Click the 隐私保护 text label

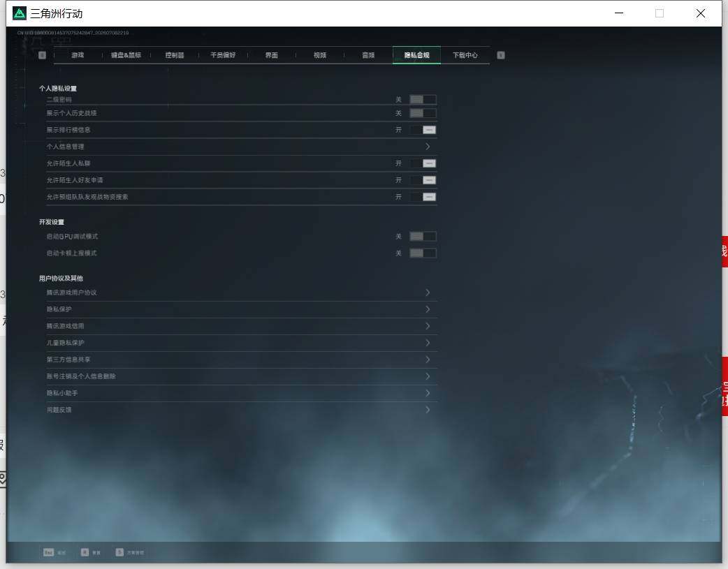pos(59,309)
